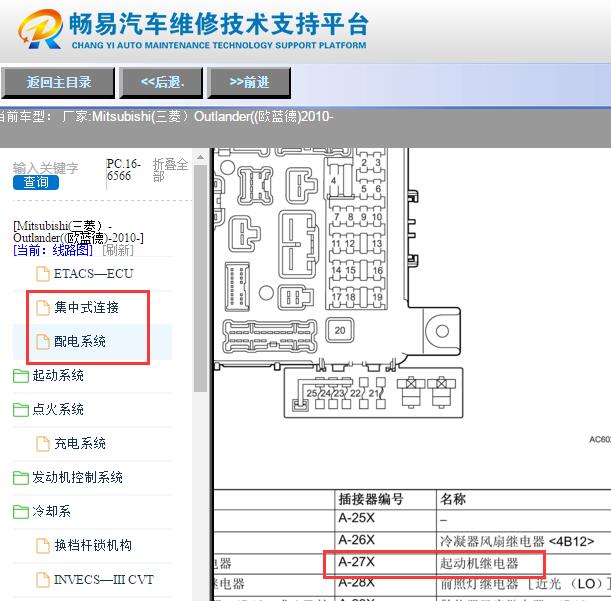Viewport: 611px width, 601px height.
Task: Expand the 点火系统 folder
Action: [58, 409]
